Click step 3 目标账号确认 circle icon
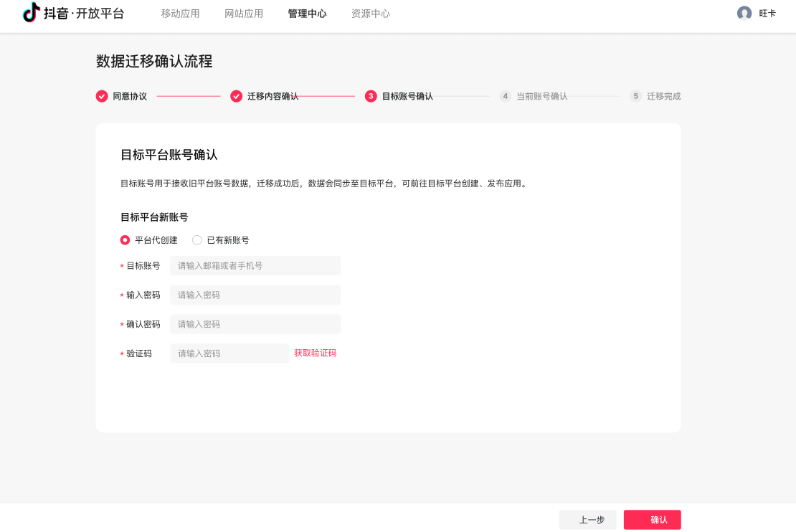 tap(371, 96)
